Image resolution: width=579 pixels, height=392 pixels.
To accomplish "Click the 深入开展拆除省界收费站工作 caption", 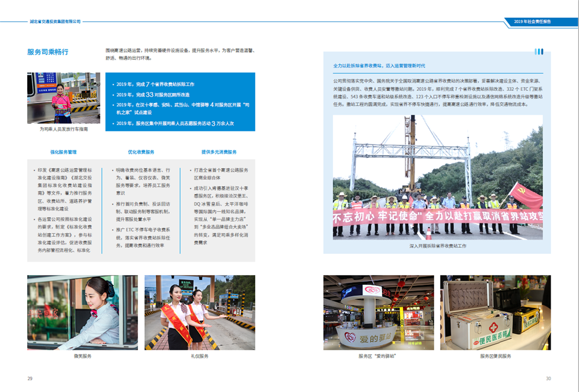I will (x=438, y=246).
